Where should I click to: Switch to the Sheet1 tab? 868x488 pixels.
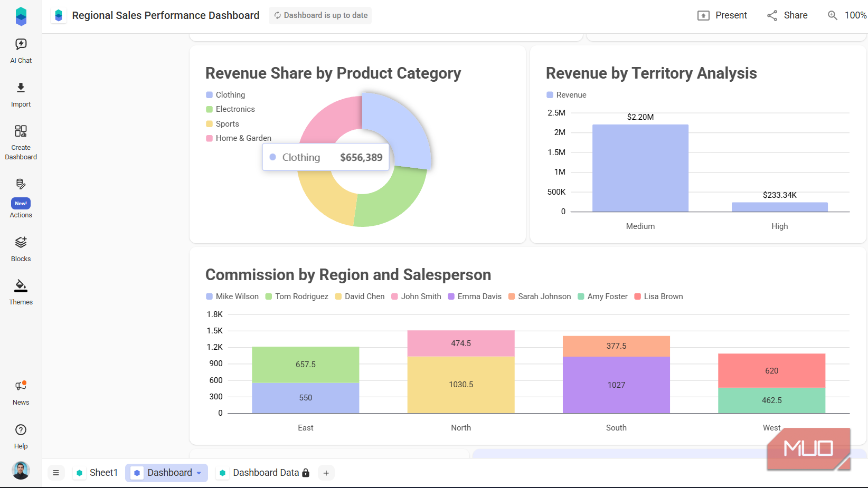97,473
